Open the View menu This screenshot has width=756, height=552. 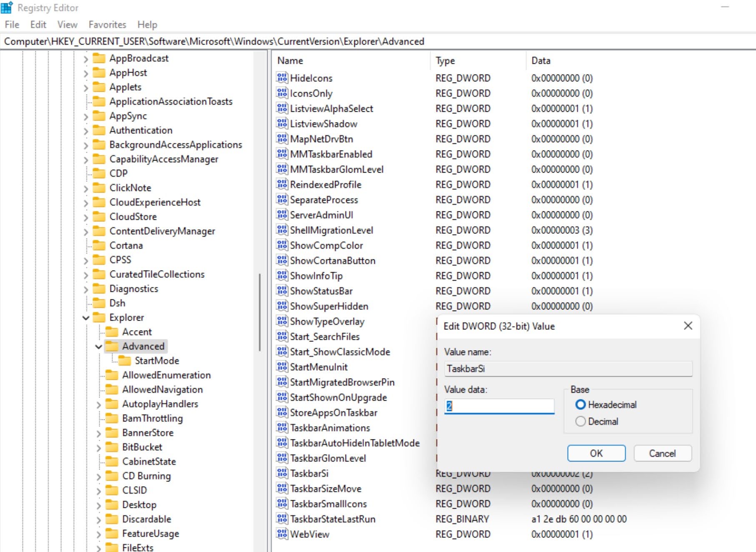[67, 25]
